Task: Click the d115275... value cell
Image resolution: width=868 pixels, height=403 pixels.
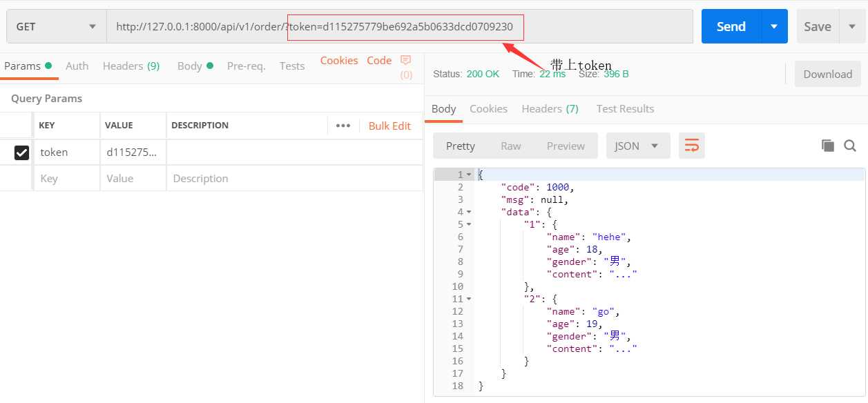Action: click(133, 153)
